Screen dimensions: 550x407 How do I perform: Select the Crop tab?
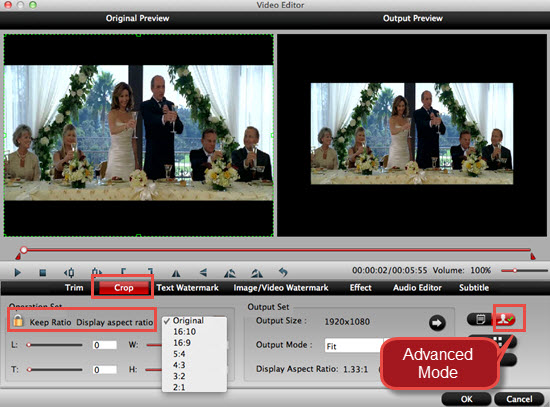tap(123, 288)
